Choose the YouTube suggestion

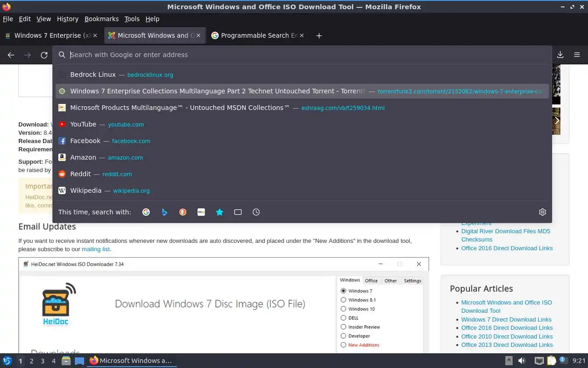(x=302, y=124)
